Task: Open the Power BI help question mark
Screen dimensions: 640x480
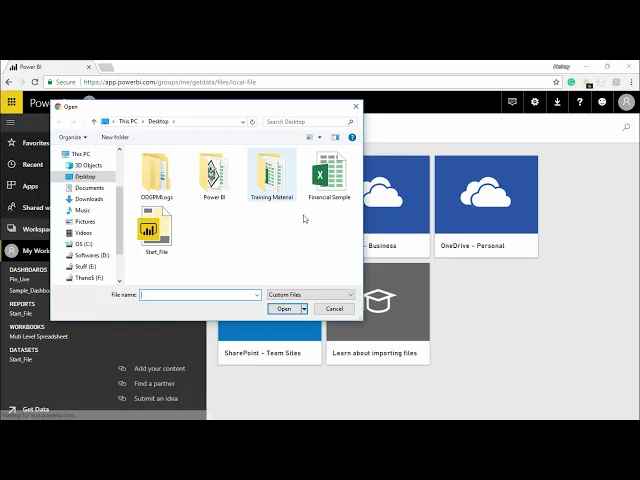Action: (x=580, y=102)
